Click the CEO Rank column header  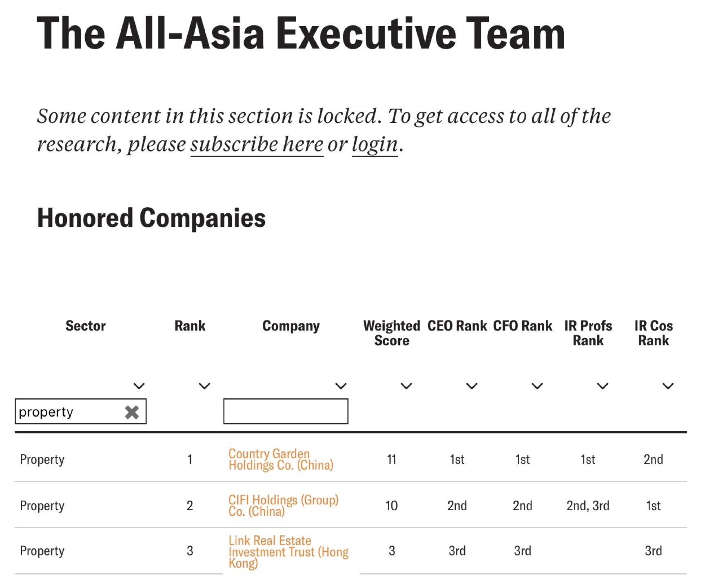[x=457, y=326]
